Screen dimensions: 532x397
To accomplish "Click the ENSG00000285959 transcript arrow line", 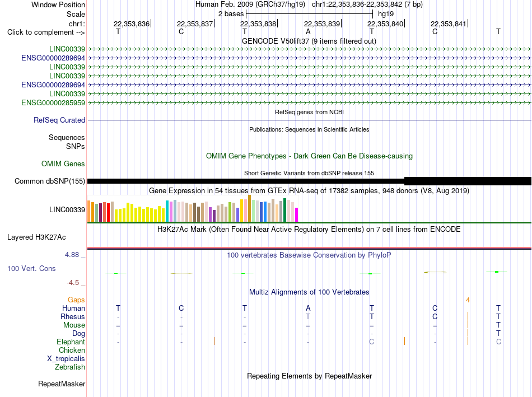I will pyautogui.click(x=310, y=102).
